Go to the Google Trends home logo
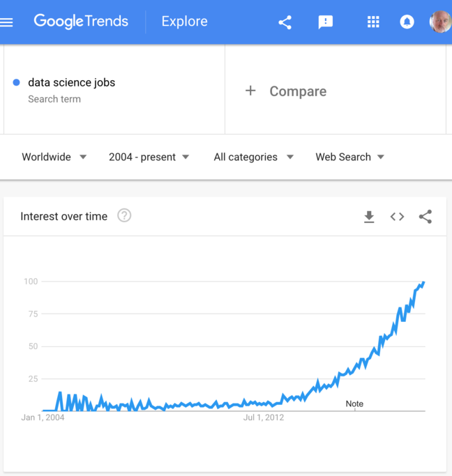 coord(81,22)
